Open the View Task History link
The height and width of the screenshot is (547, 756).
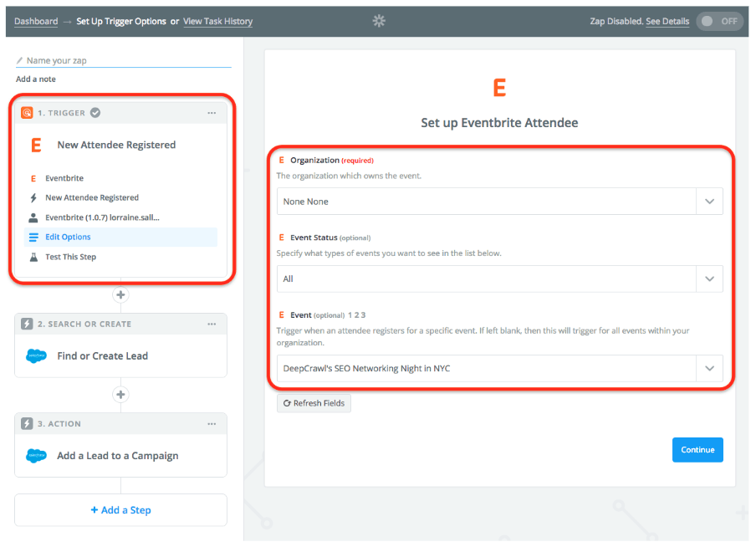[x=217, y=21]
